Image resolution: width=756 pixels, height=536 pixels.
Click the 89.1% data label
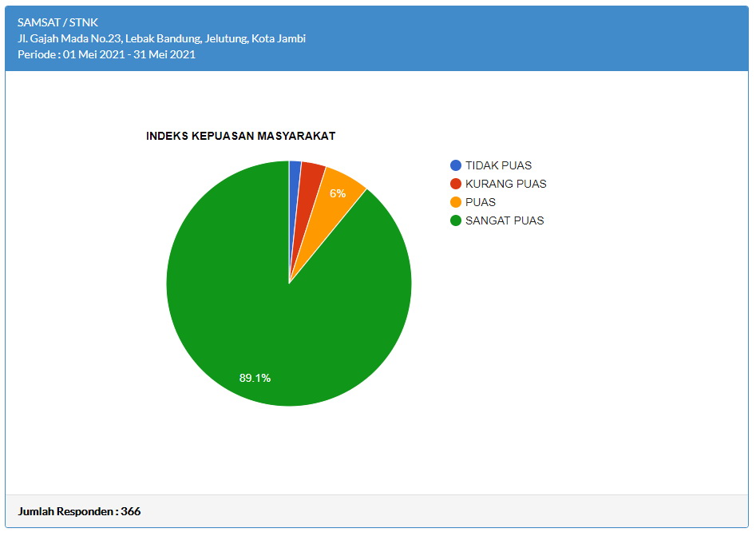pyautogui.click(x=255, y=378)
